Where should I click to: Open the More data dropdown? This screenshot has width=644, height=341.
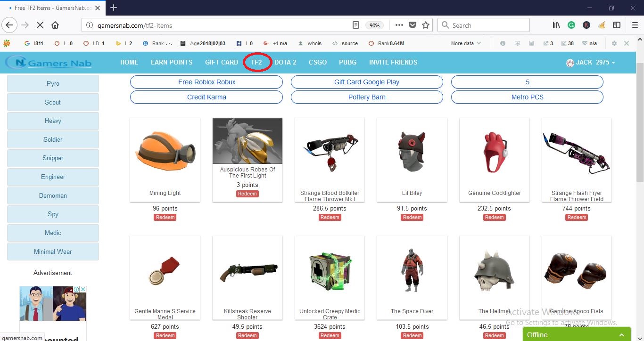464,43
